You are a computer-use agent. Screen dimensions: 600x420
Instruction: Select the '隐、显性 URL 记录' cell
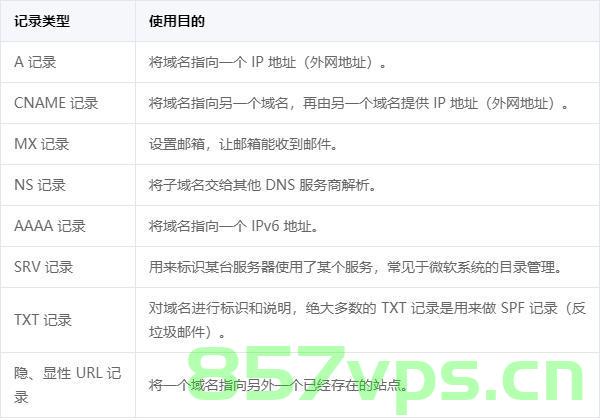(x=68, y=385)
